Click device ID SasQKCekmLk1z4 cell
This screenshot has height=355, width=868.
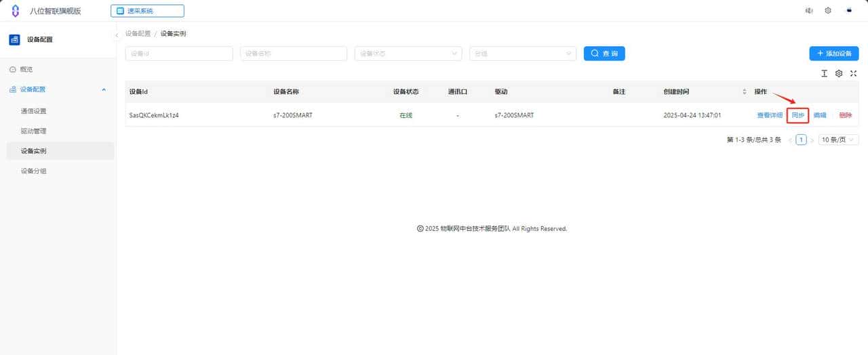(x=154, y=115)
